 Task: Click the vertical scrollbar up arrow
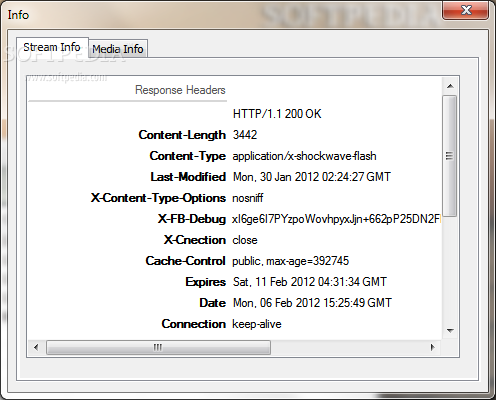(450, 86)
